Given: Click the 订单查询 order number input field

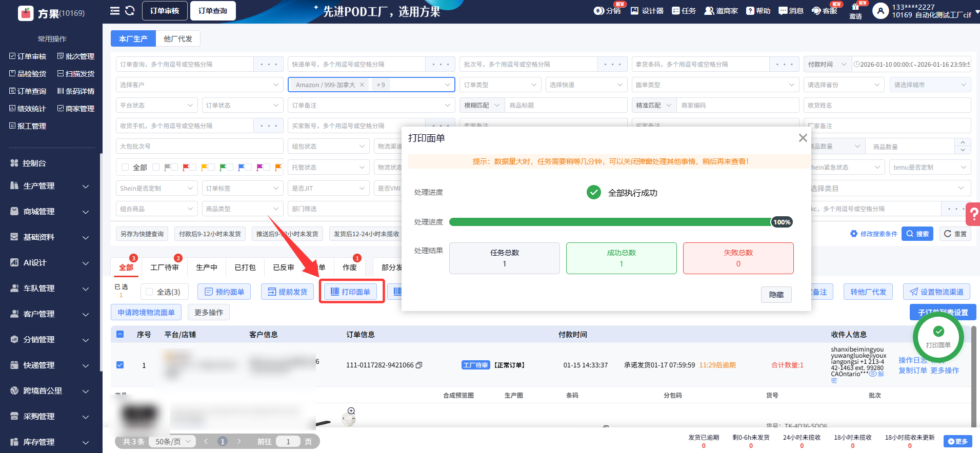Looking at the screenshot, I should tap(185, 64).
